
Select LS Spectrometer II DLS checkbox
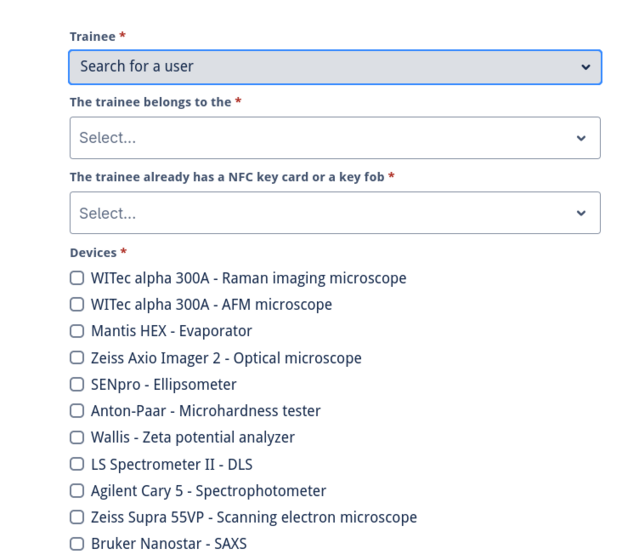77,464
